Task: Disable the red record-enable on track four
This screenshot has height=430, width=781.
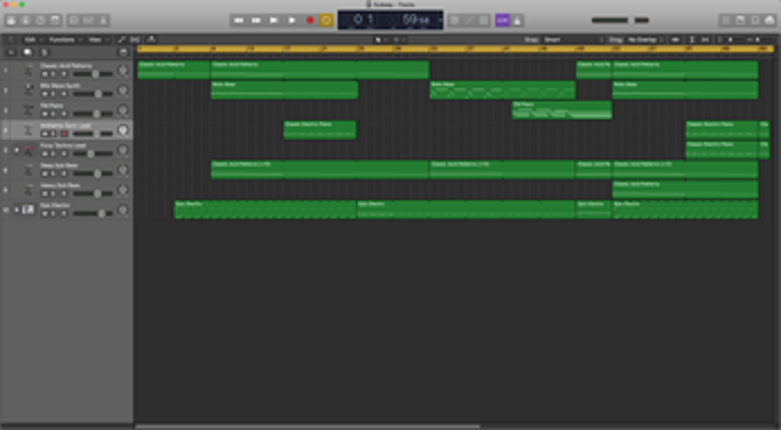Action: coord(64,134)
